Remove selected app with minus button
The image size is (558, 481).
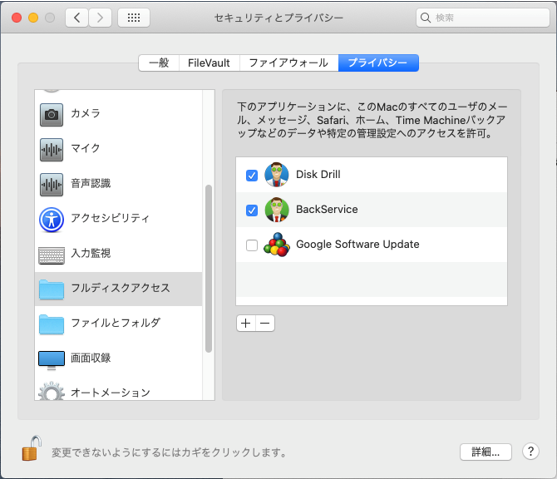click(265, 323)
